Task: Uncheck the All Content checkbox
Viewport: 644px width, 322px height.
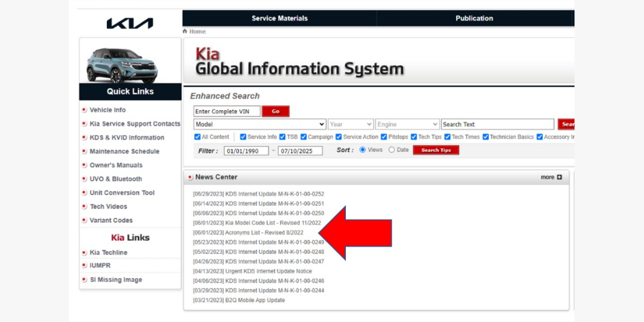Action: pos(198,137)
